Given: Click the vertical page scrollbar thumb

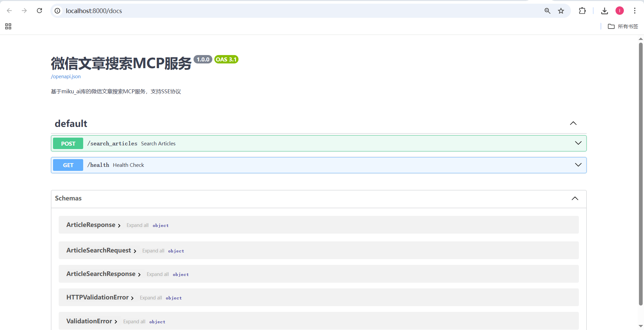Looking at the screenshot, I should (x=641, y=174).
